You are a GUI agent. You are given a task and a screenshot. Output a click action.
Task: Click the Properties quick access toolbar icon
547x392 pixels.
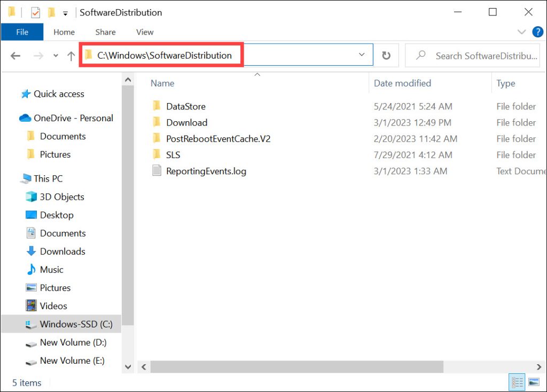tap(35, 13)
